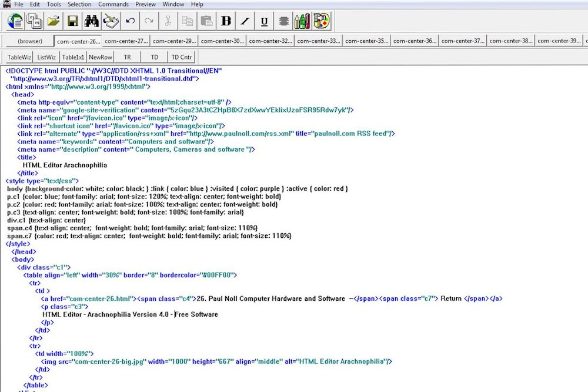Viewport: 588px width, 392px height.
Task: Select the com-center-30 document tab
Action: pyautogui.click(x=222, y=41)
